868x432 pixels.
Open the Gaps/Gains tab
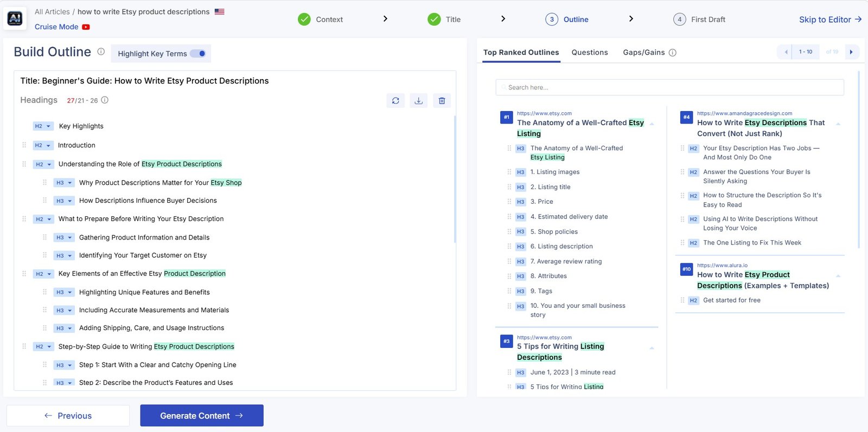644,53
